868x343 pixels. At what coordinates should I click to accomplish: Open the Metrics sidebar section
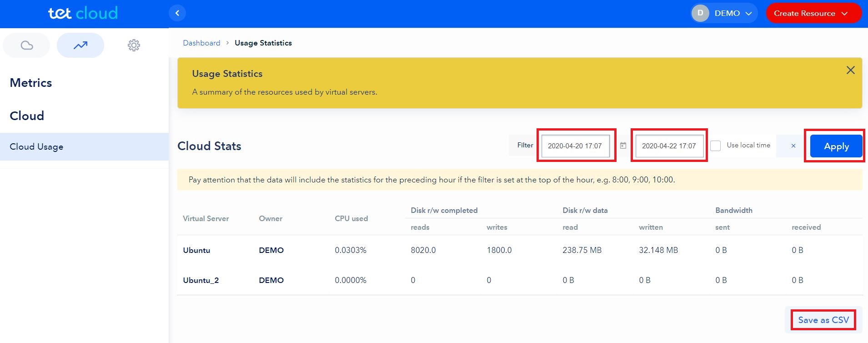(31, 83)
